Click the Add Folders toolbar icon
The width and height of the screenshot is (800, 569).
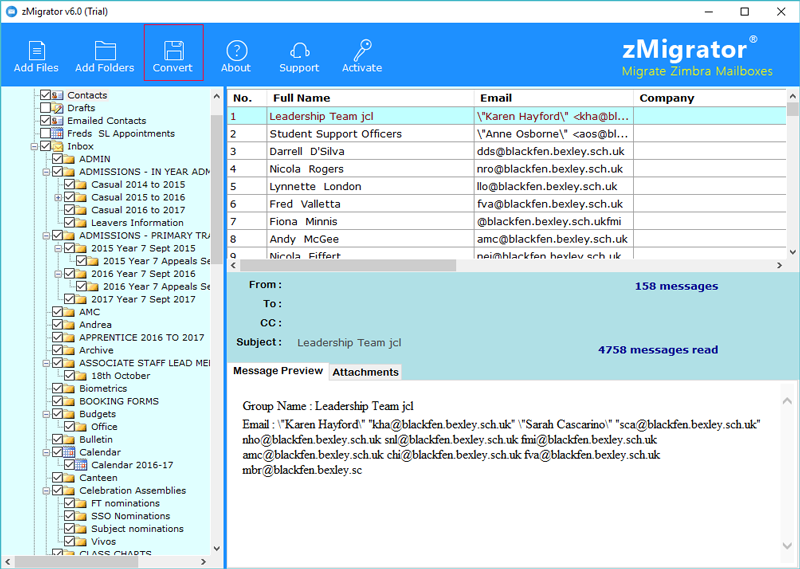click(x=105, y=51)
